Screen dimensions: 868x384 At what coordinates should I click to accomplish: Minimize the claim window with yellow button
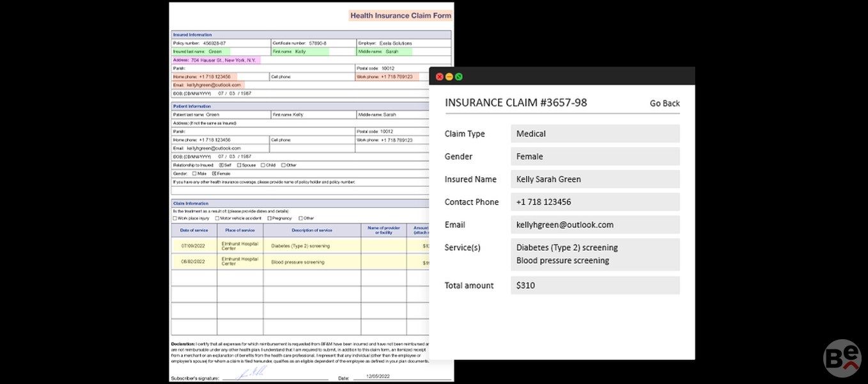tap(449, 77)
